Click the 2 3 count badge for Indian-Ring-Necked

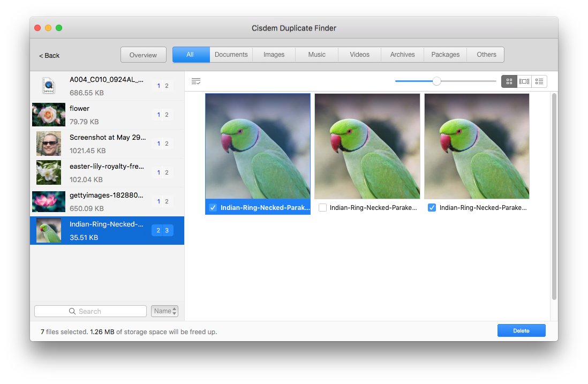(x=162, y=230)
